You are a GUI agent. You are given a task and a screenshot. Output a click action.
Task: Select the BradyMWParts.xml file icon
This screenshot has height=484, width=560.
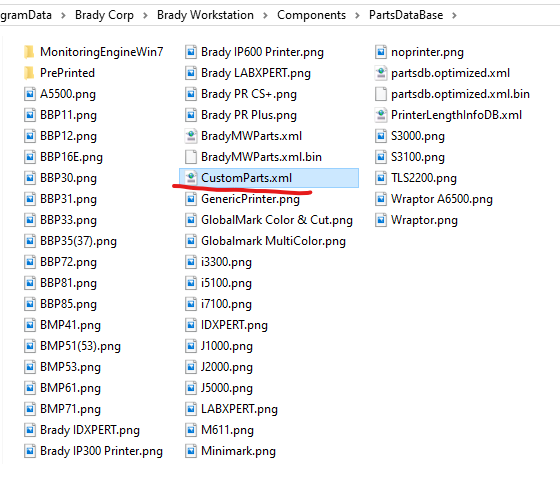(191, 136)
